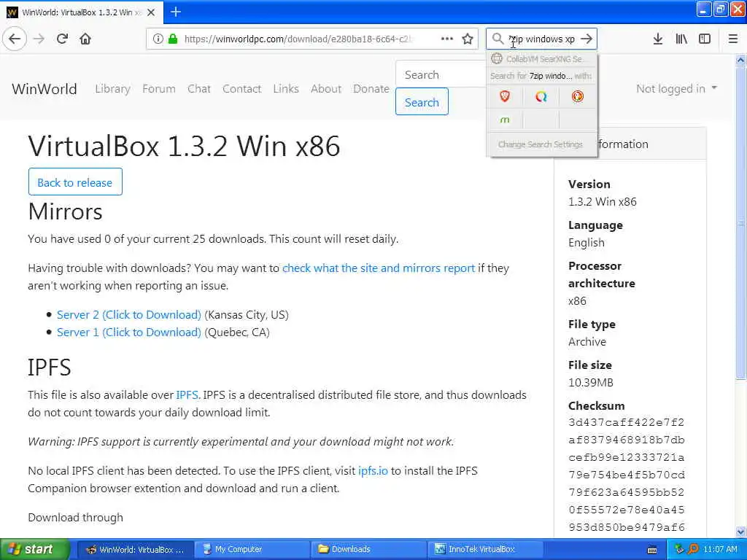Viewport: 747px width, 560px height.
Task: Search with the Qwant engine icon
Action: (x=541, y=97)
